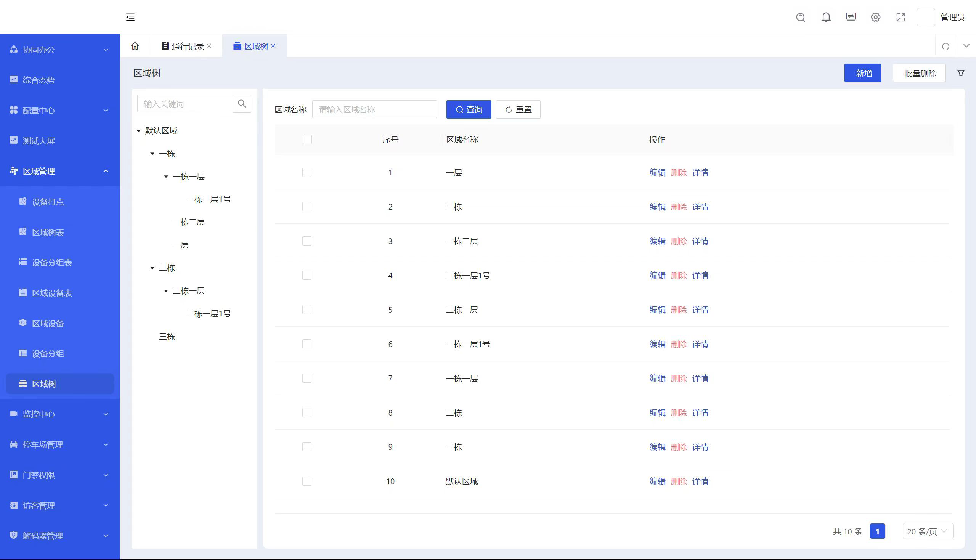Check the row 3 一栋二层 checkbox
This screenshot has width=976, height=560.
[x=307, y=241]
